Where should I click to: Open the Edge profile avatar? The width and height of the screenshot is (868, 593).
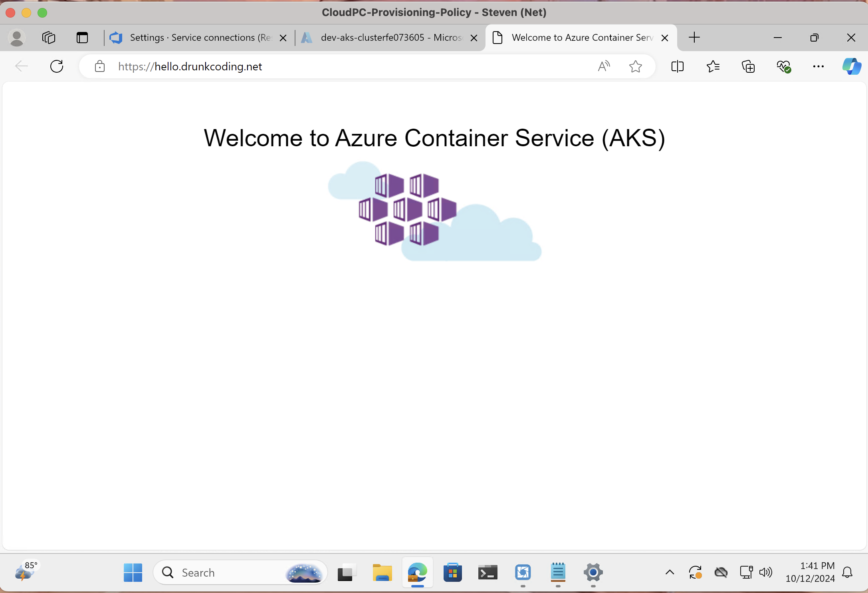pos(17,38)
